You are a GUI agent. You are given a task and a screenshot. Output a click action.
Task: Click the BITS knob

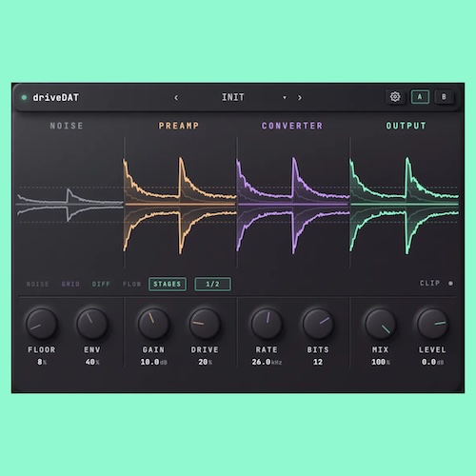point(318,324)
